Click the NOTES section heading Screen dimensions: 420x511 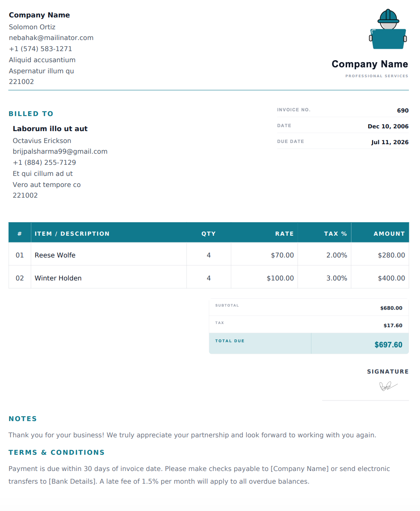pyautogui.click(x=23, y=419)
